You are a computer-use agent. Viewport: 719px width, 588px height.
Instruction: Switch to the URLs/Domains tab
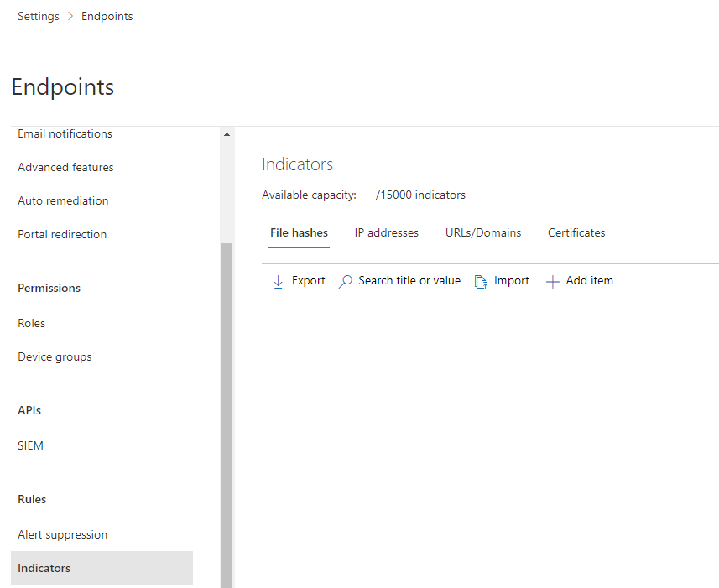coord(483,233)
